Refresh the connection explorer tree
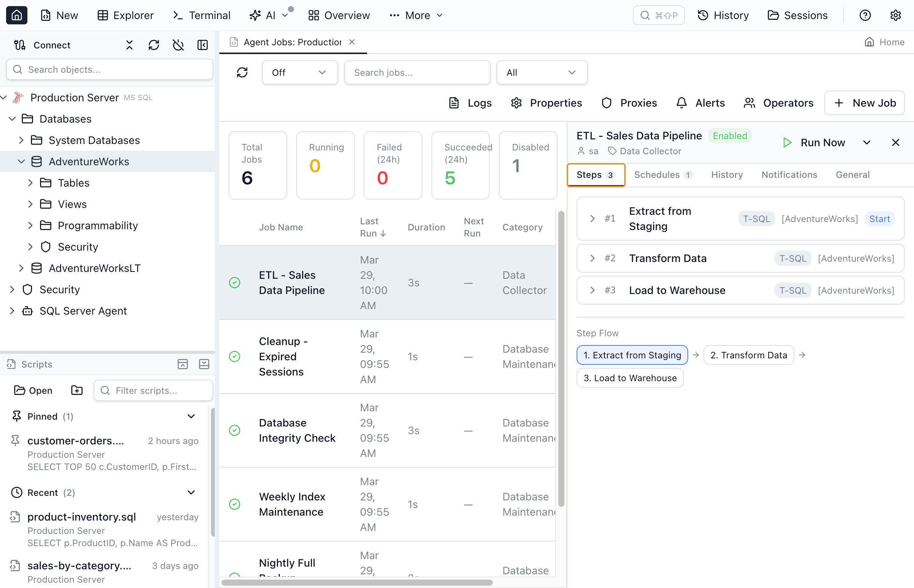The image size is (914, 588). 154,45
